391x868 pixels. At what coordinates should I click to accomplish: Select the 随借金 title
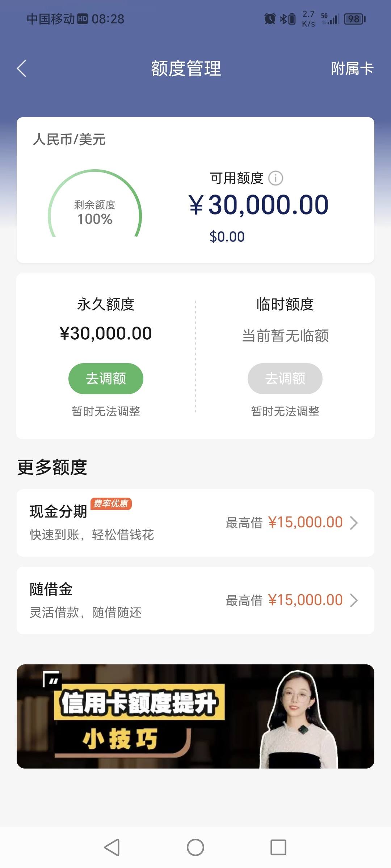coord(51,589)
